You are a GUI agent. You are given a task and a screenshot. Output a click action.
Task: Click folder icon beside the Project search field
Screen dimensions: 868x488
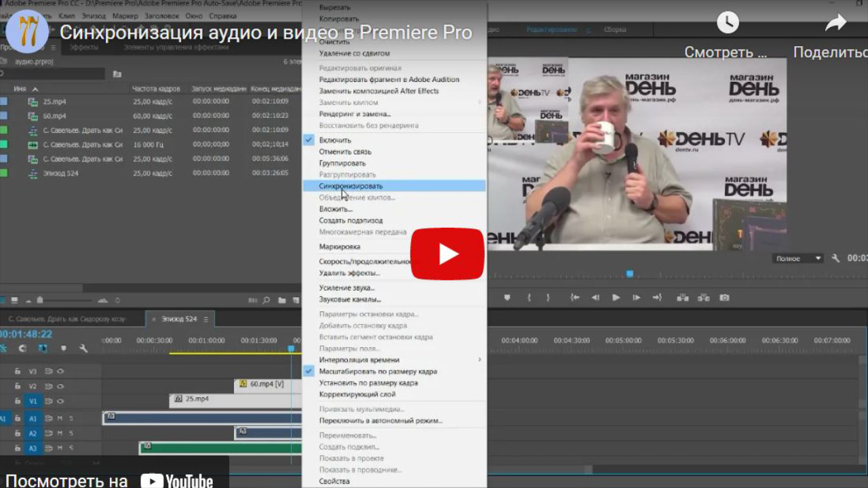pyautogui.click(x=117, y=74)
